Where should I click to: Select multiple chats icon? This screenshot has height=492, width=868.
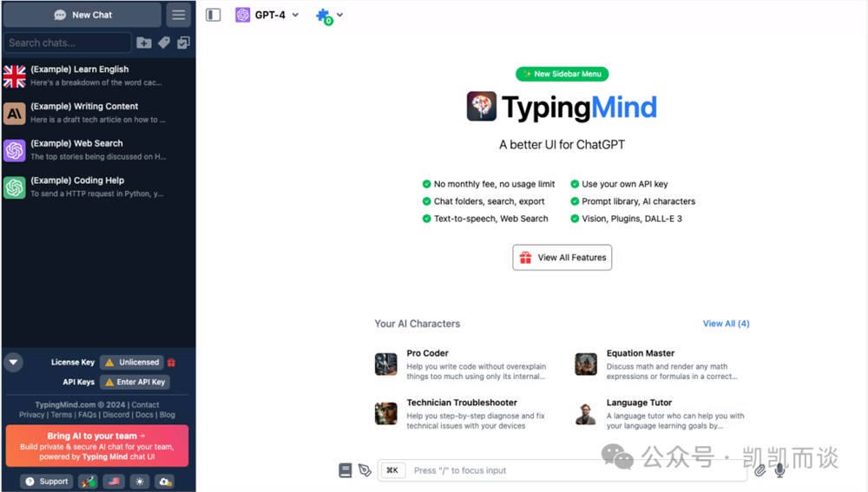click(183, 43)
